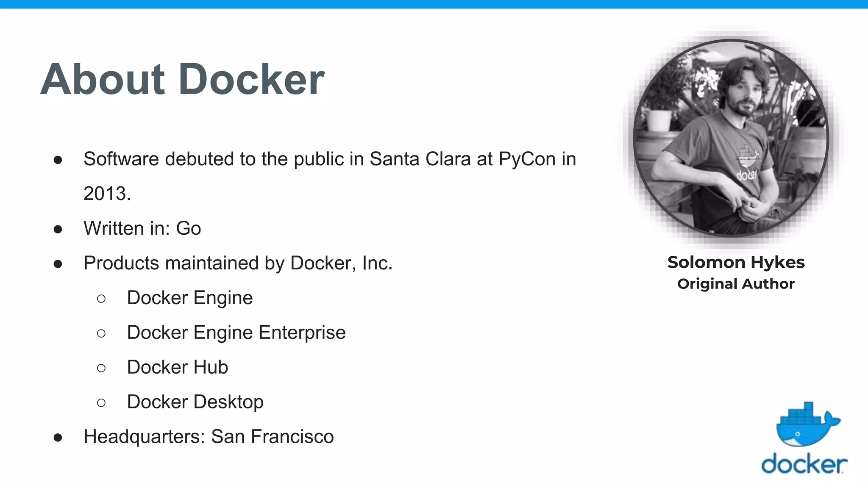Viewport: 868px width, 488px height.
Task: Click the blue header bar at top
Action: (x=434, y=4)
